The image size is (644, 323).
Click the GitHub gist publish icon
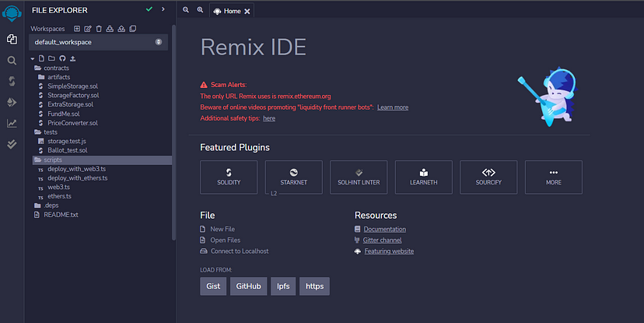tap(62, 58)
